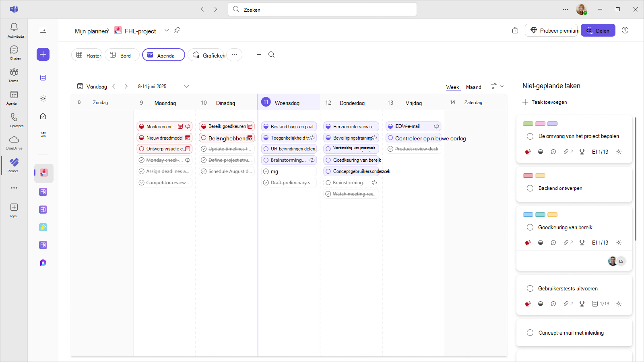Open the filter icon in the view toolbar

(x=259, y=55)
